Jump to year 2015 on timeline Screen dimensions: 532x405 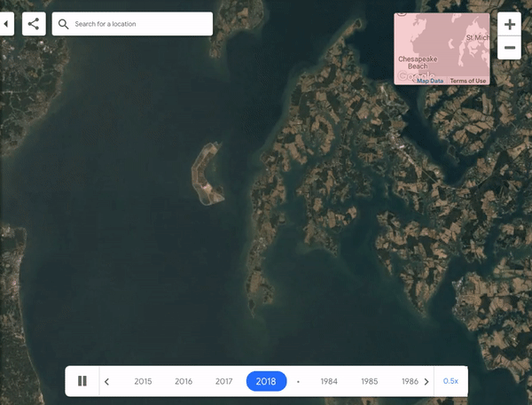click(143, 382)
